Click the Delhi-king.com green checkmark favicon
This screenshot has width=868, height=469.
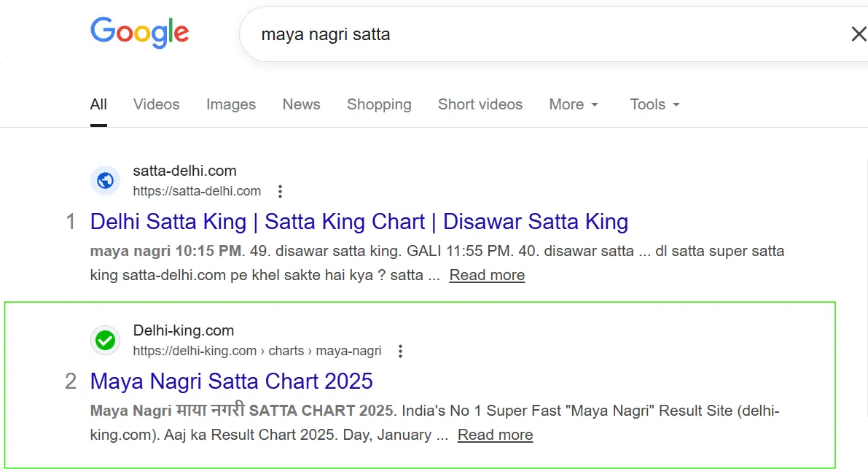tap(105, 340)
